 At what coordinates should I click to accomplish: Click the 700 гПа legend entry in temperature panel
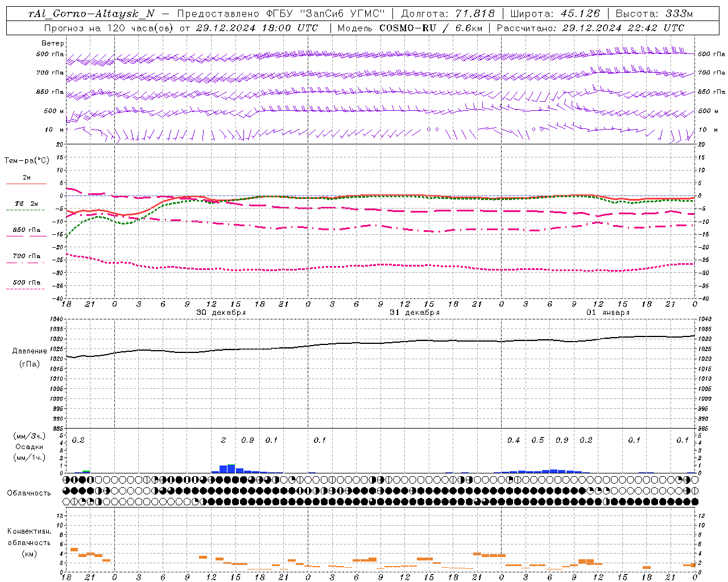point(27,256)
